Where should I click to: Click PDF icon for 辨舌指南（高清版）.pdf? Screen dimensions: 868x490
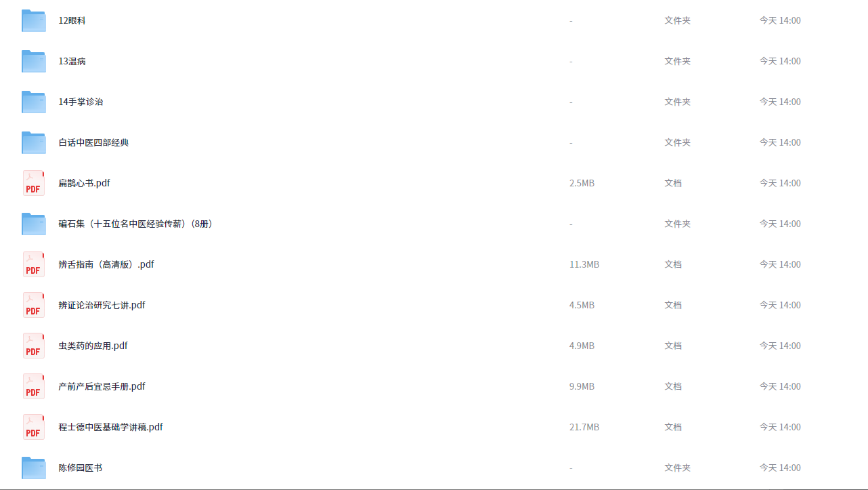tap(34, 264)
